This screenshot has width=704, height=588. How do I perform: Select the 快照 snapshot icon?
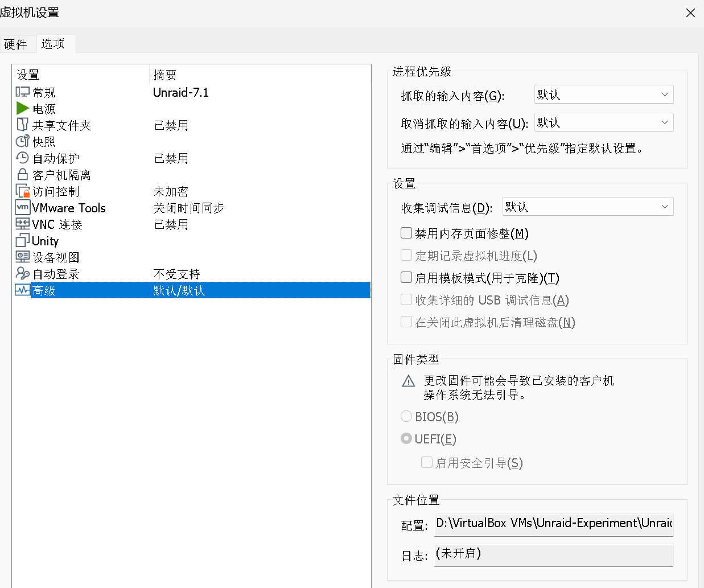(x=22, y=141)
